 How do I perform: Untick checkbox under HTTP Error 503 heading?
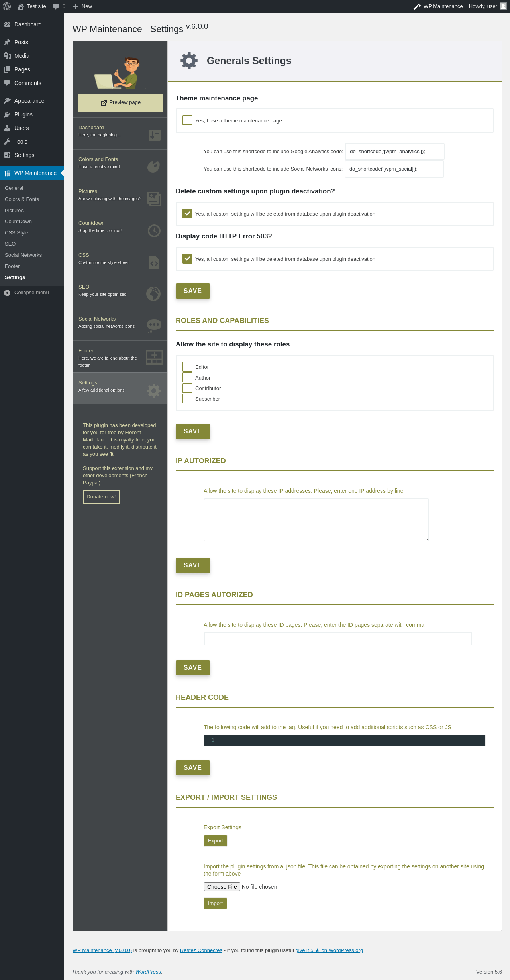(x=187, y=258)
